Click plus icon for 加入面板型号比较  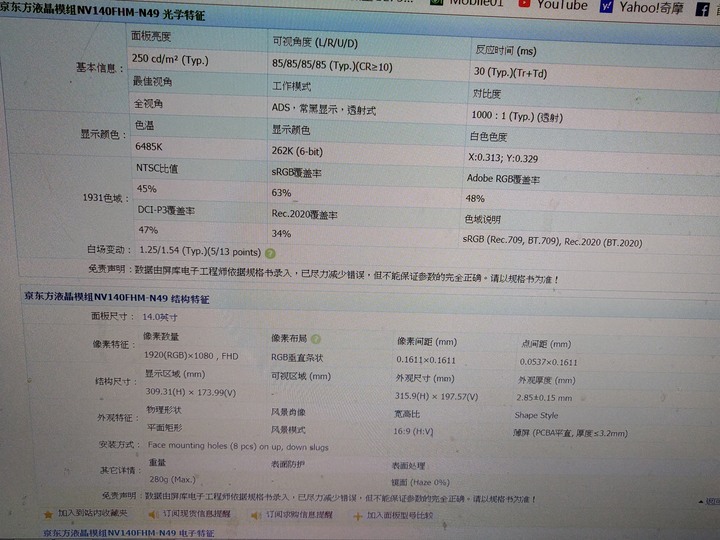tap(358, 516)
